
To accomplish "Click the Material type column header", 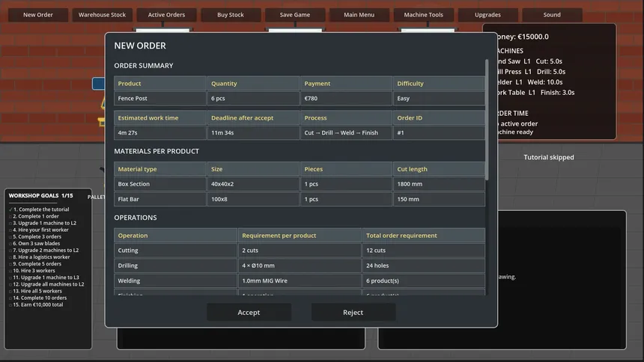I will (x=160, y=169).
